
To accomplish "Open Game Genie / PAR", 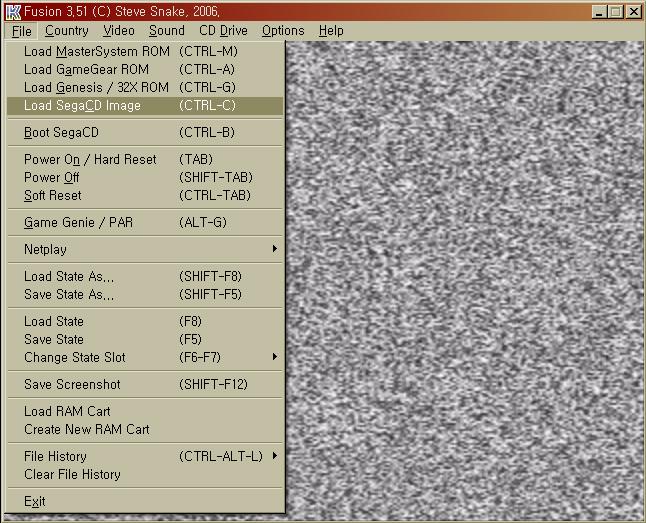I will coord(145,223).
